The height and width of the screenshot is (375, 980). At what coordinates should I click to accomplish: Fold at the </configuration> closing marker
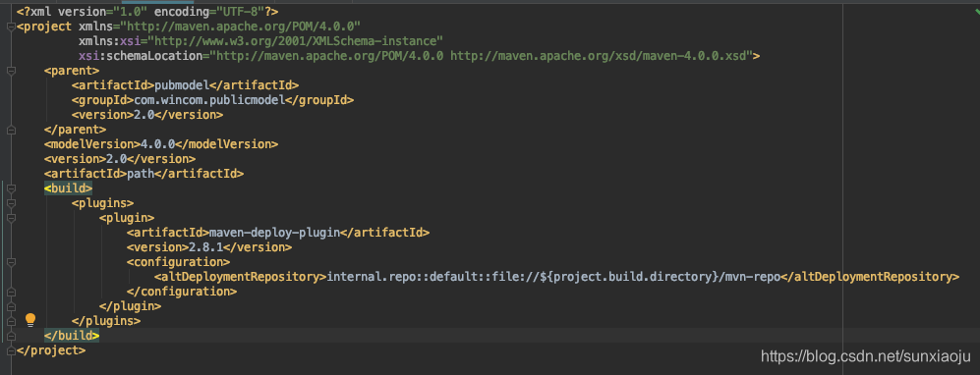(x=11, y=292)
